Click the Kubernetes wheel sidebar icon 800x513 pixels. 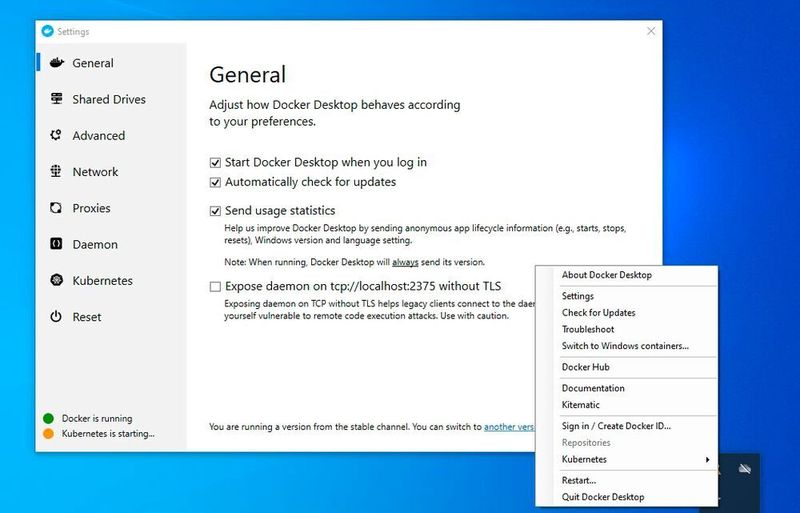(56, 280)
